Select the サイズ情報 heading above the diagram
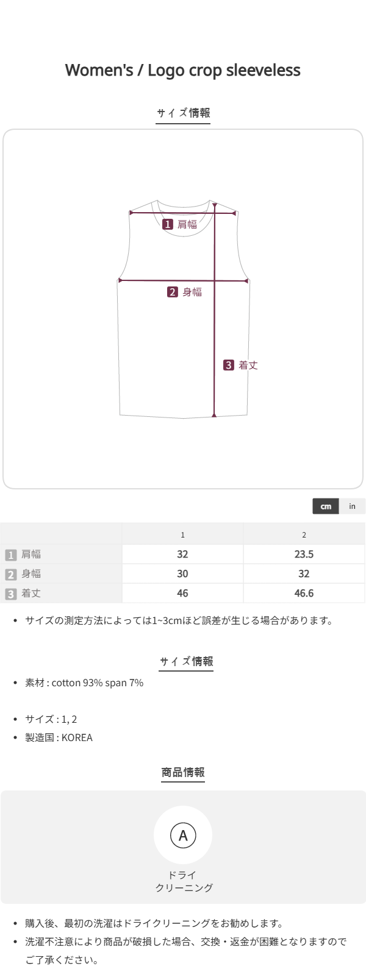366x980 pixels. click(x=183, y=113)
